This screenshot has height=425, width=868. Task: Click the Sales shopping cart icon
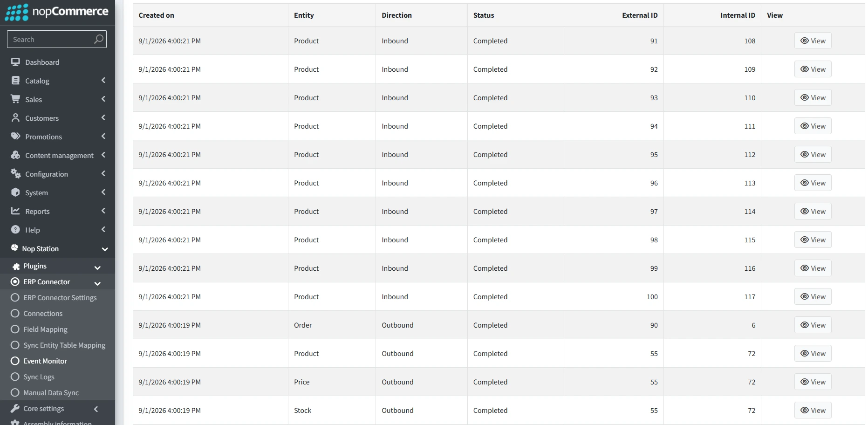[15, 99]
